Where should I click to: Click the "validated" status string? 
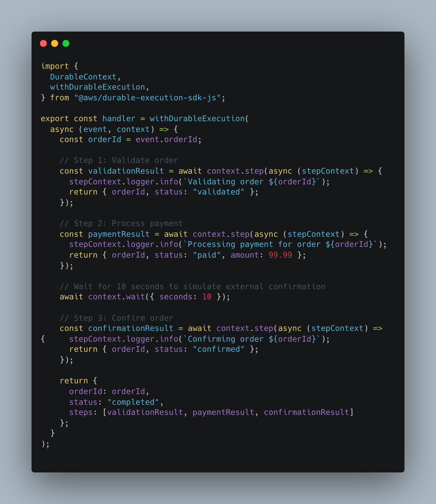coord(219,192)
